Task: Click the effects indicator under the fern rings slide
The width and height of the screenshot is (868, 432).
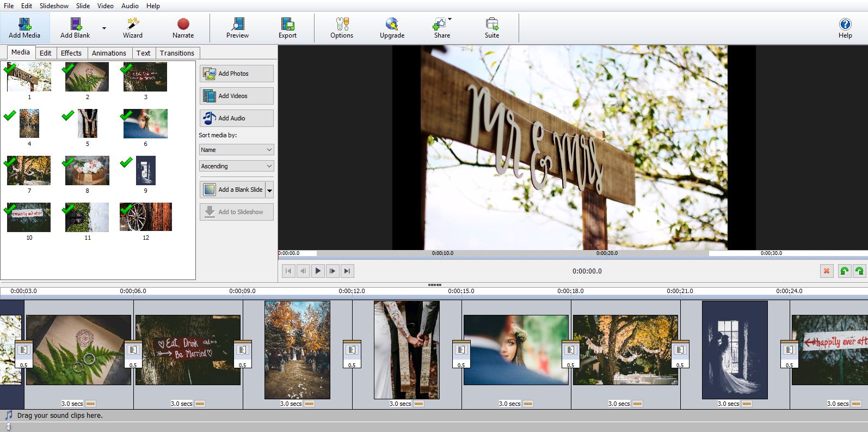Action: click(x=91, y=404)
